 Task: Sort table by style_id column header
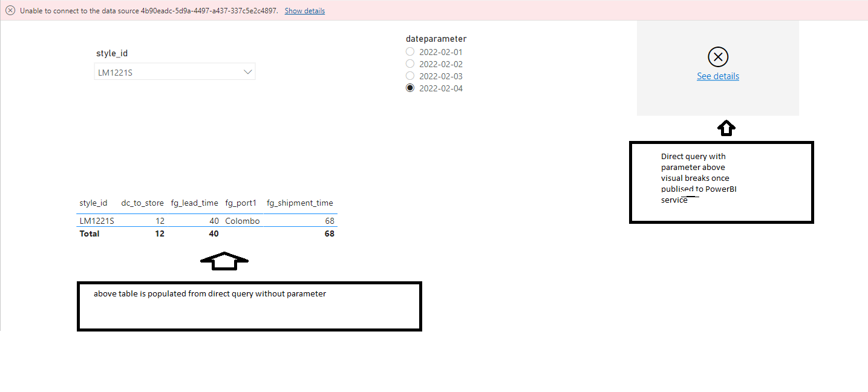click(x=93, y=203)
